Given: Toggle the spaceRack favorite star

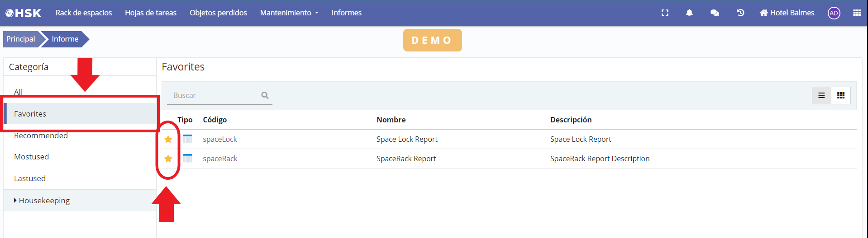Looking at the screenshot, I should (168, 159).
